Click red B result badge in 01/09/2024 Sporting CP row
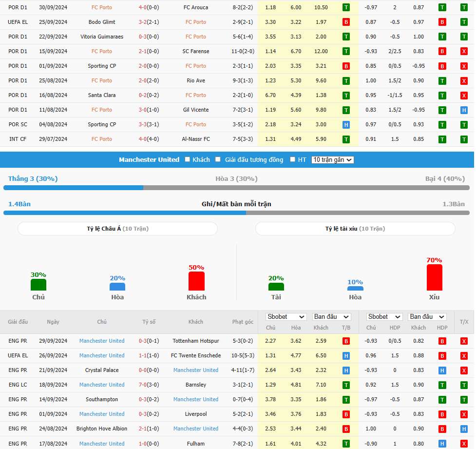This screenshot has height=449, width=476. (346, 66)
